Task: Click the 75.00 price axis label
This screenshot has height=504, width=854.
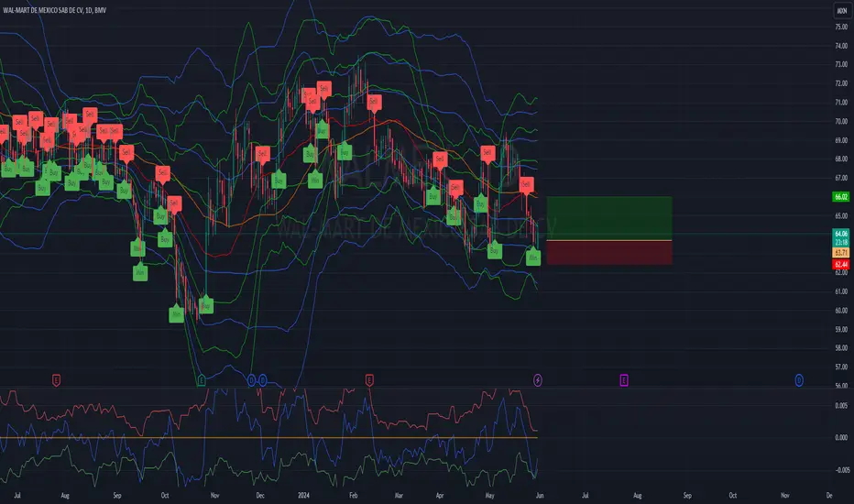Action: pos(841,27)
